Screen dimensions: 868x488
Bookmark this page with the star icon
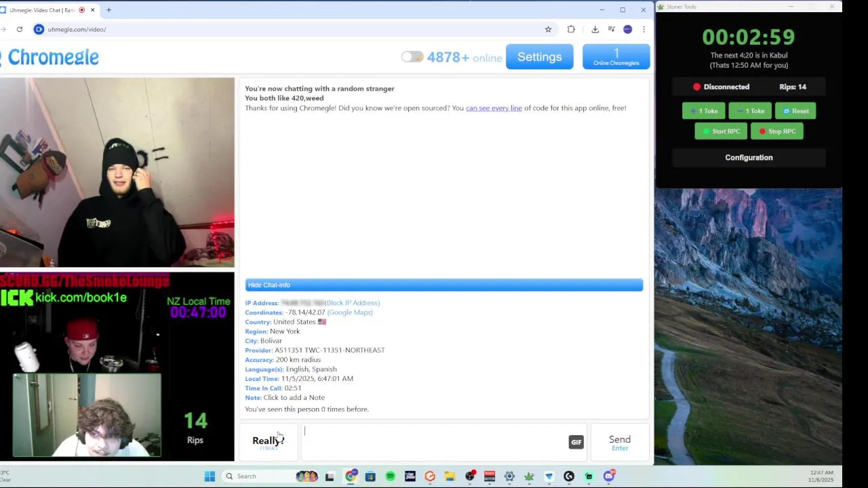point(548,29)
